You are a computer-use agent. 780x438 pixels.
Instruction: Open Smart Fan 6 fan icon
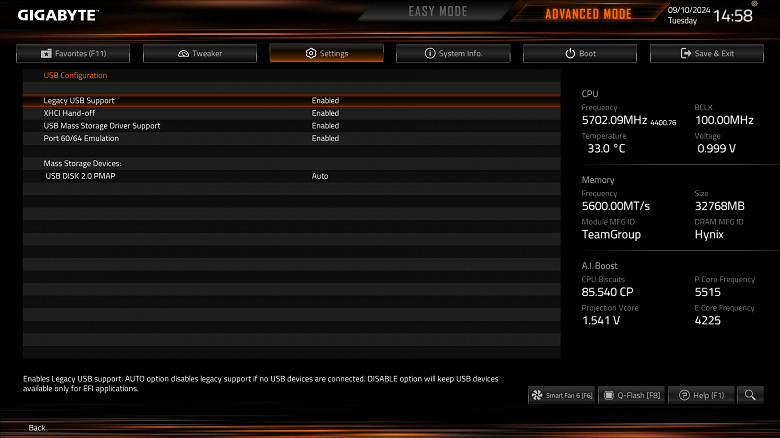coord(537,395)
